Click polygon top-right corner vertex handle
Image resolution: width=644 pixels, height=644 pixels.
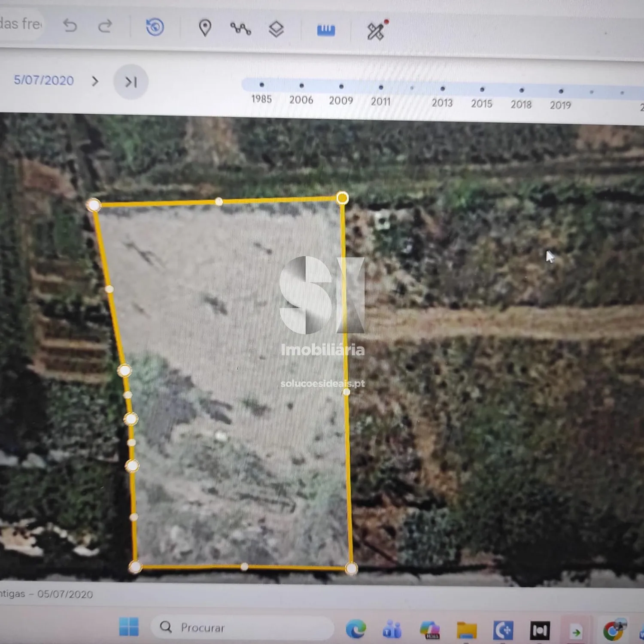pyautogui.click(x=342, y=198)
